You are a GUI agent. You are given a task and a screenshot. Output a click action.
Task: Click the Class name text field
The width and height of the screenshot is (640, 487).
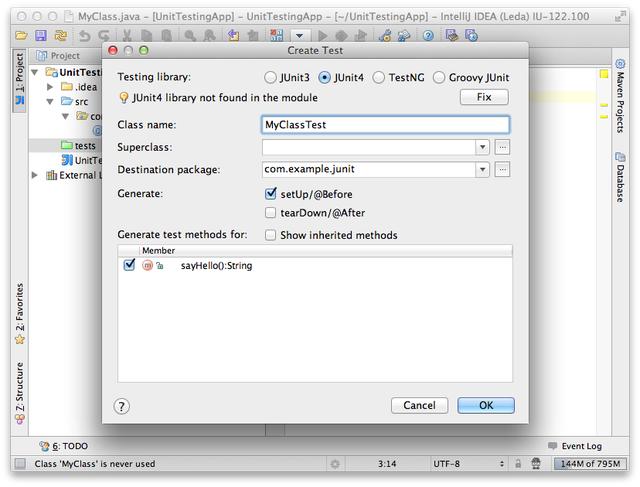385,125
